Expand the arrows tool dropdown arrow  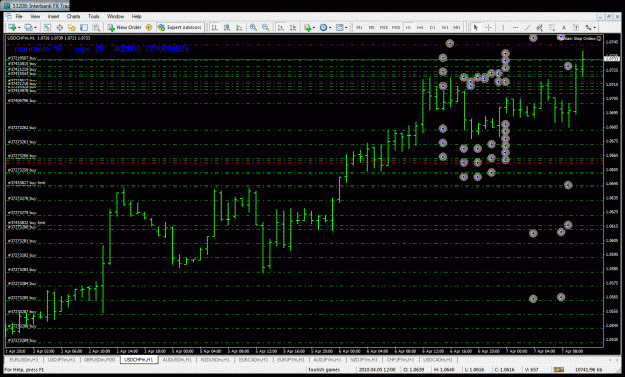[595, 27]
